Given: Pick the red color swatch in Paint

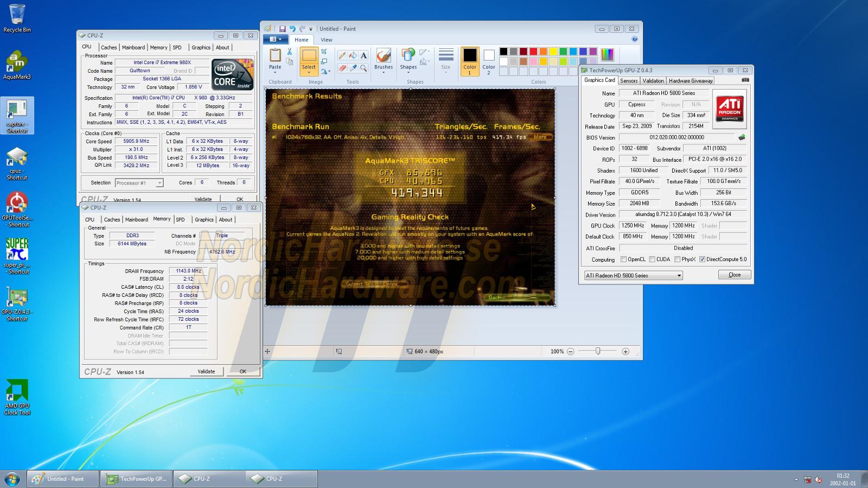Looking at the screenshot, I should [x=533, y=52].
